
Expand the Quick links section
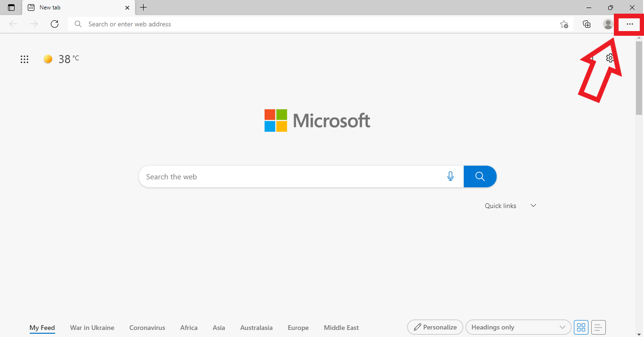(533, 205)
